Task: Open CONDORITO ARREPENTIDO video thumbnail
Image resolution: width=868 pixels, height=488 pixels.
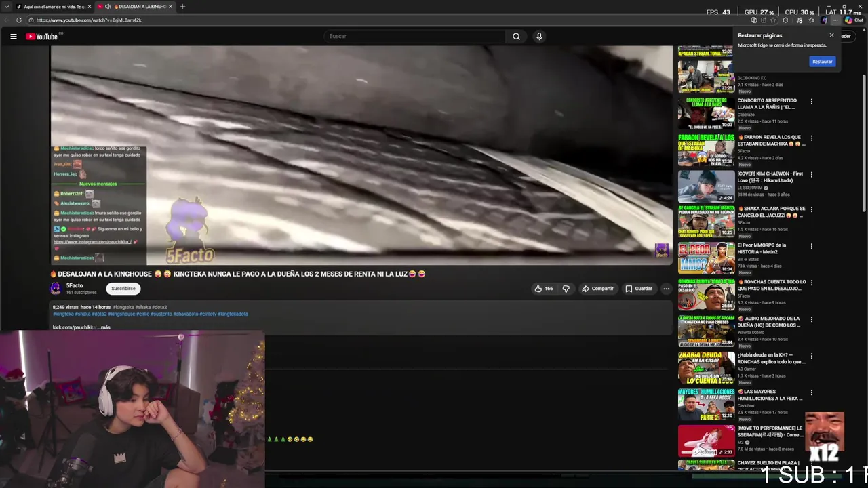Action: 706,113
